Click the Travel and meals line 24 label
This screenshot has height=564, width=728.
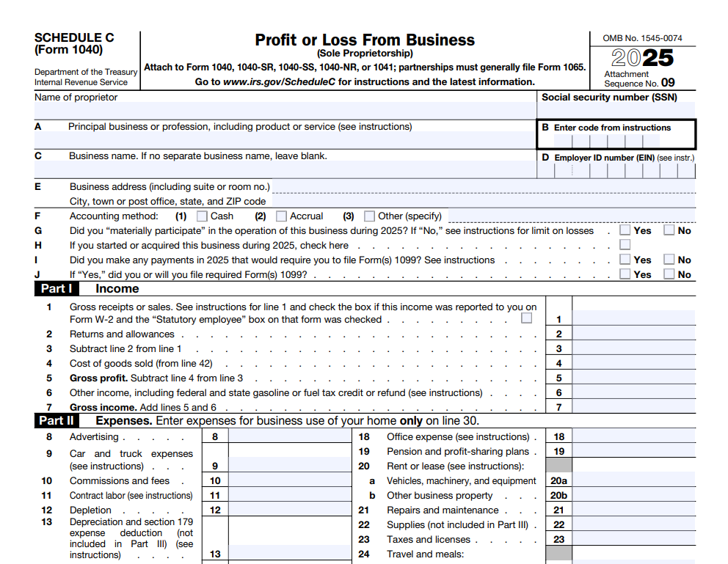(x=426, y=554)
